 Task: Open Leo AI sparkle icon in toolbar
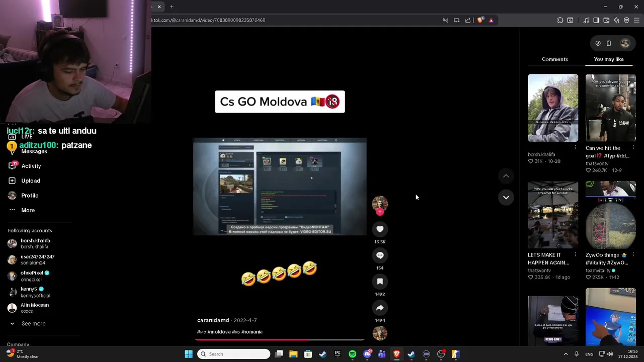pos(616,20)
